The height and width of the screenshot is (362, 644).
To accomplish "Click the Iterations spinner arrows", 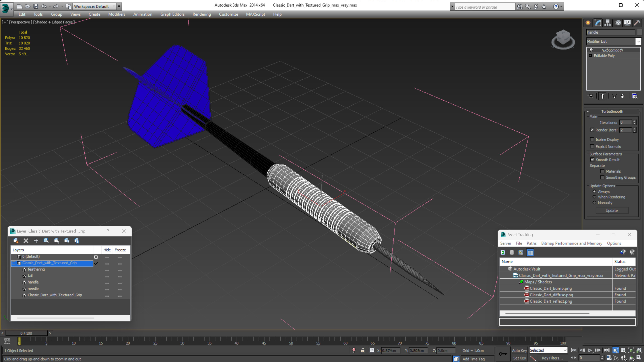I will (x=634, y=122).
